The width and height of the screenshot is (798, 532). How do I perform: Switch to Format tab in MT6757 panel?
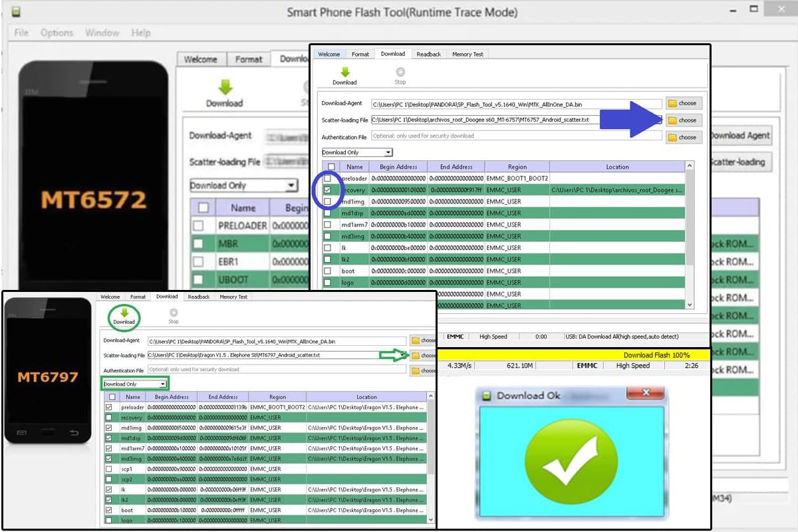tap(360, 55)
